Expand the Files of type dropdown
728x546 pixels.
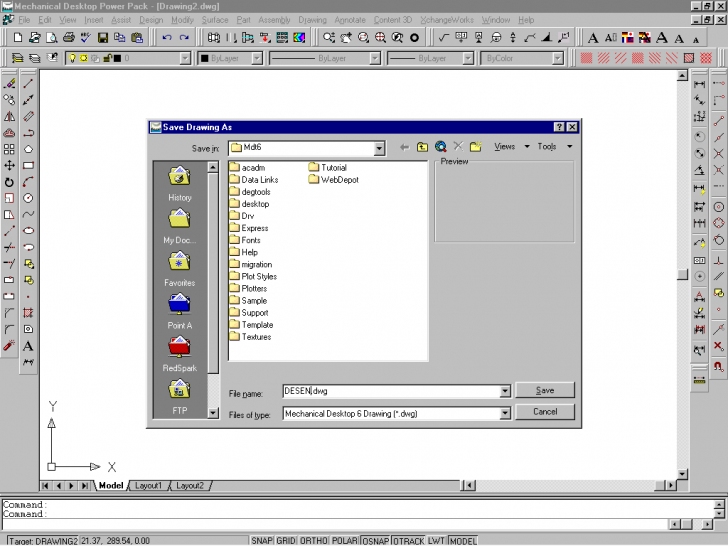tap(505, 413)
